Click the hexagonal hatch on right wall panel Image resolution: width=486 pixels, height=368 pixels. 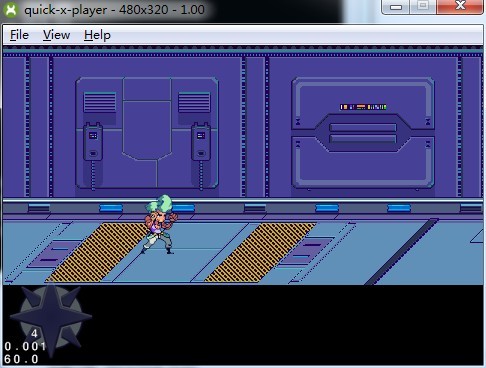coord(363,133)
